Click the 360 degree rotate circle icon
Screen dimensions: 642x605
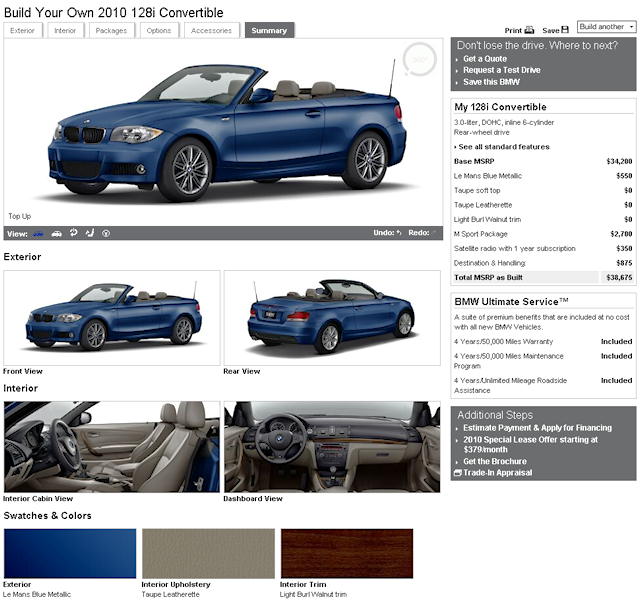(419, 60)
